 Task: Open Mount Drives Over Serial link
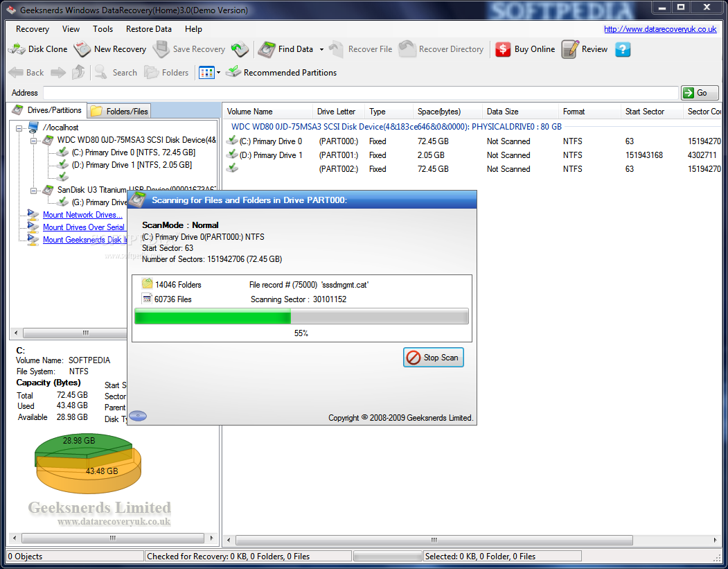tap(84, 227)
